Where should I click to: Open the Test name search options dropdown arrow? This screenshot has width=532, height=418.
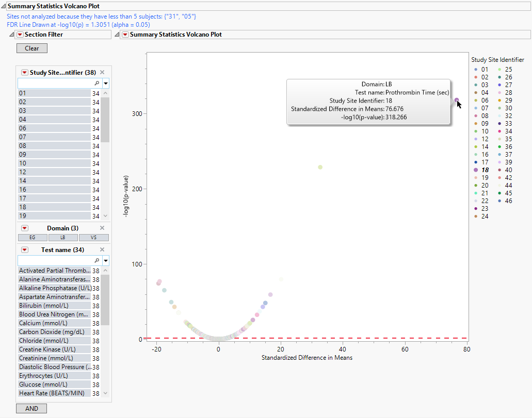pos(106,260)
